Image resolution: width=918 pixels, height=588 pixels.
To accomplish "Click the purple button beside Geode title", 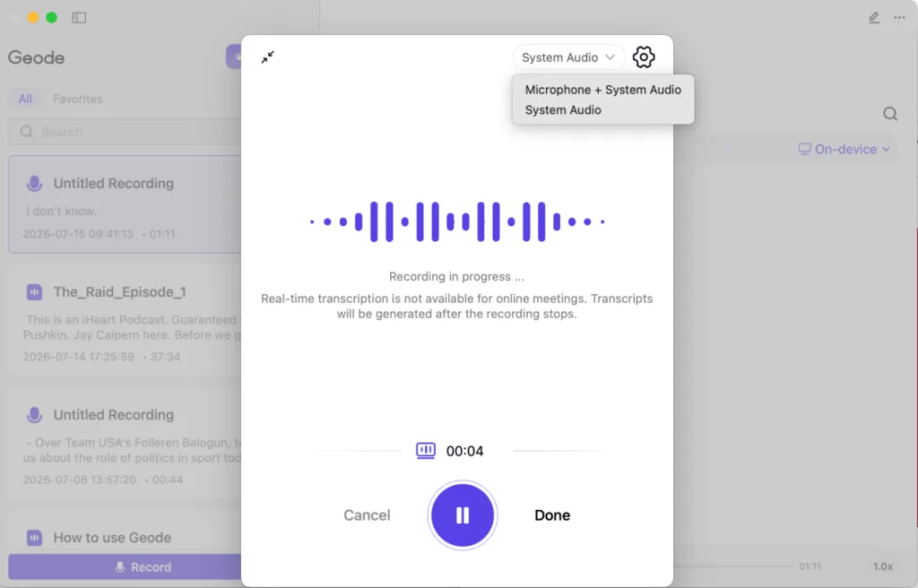I will tap(234, 56).
